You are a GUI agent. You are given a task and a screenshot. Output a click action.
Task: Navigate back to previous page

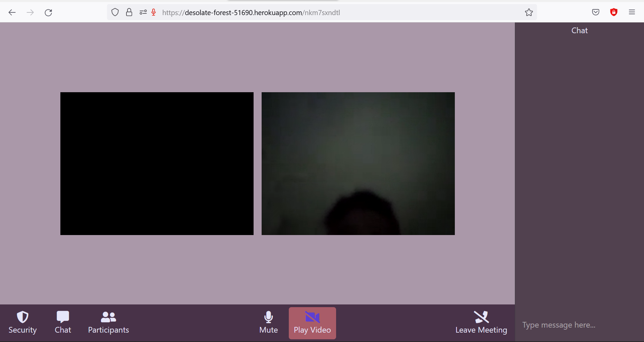tap(12, 12)
